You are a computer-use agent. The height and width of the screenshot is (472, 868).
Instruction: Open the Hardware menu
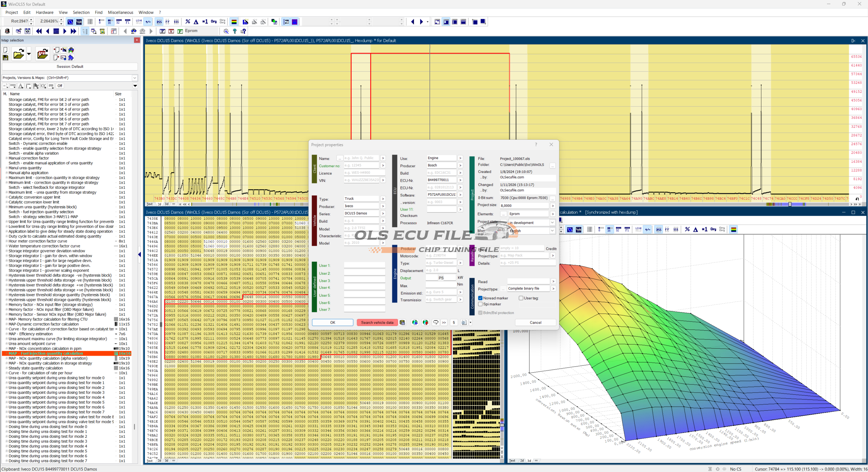click(44, 13)
